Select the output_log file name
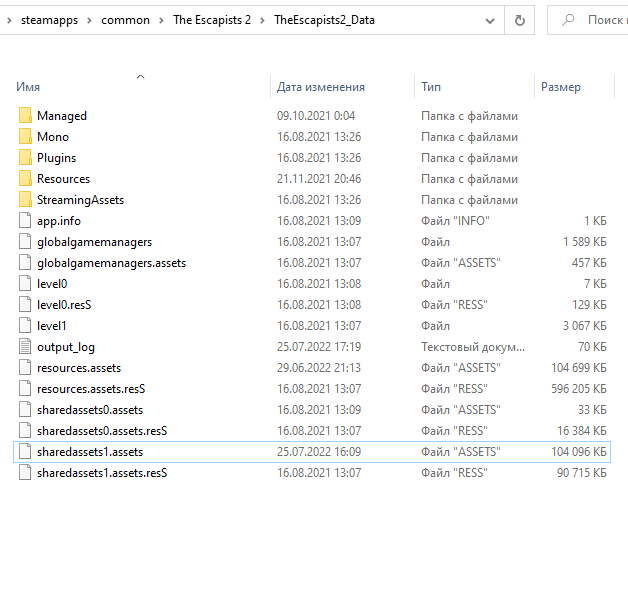 (x=66, y=347)
